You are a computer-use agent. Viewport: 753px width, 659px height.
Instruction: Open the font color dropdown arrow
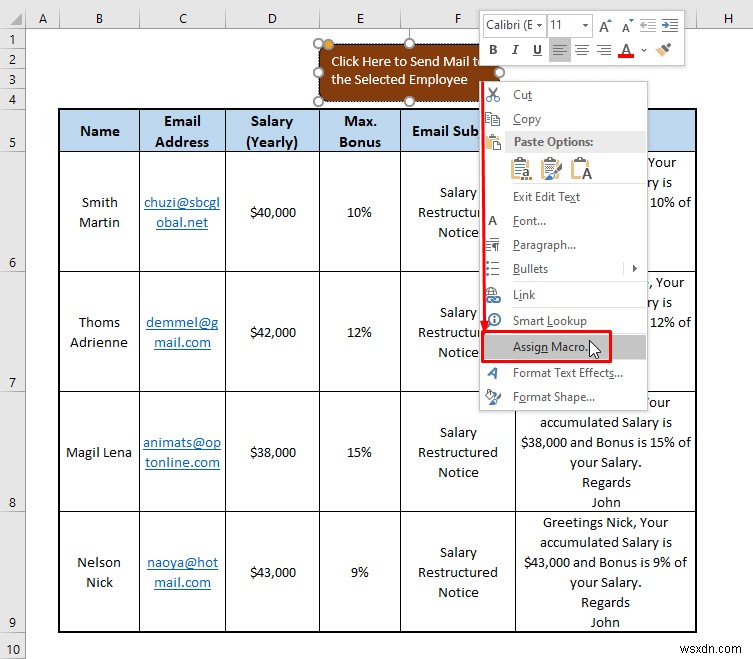(644, 50)
